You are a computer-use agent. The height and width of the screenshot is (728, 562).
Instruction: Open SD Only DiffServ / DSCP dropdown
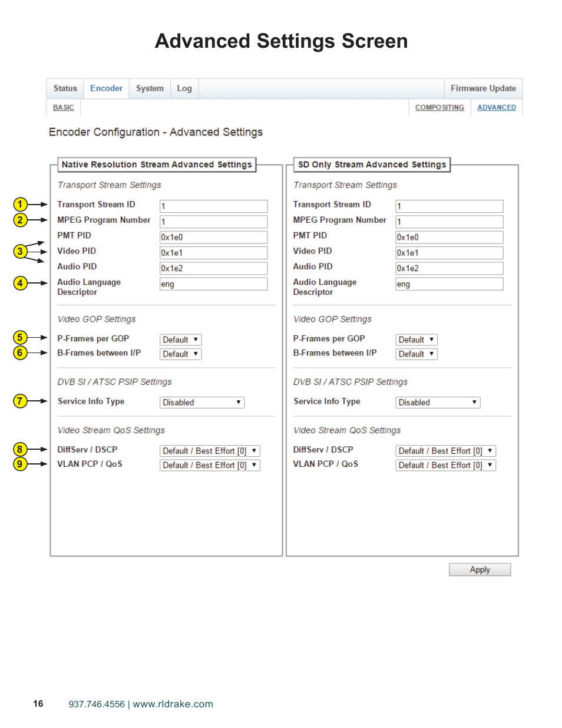click(446, 451)
